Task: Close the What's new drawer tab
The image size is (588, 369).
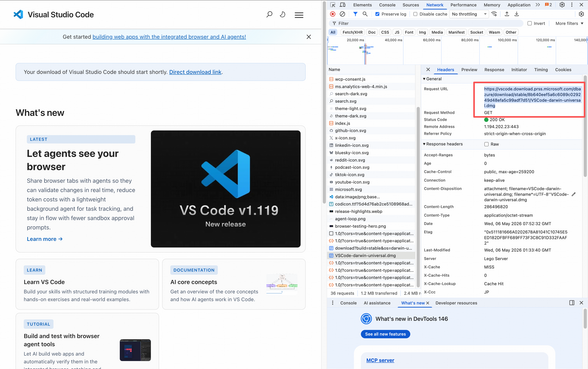Action: point(428,303)
